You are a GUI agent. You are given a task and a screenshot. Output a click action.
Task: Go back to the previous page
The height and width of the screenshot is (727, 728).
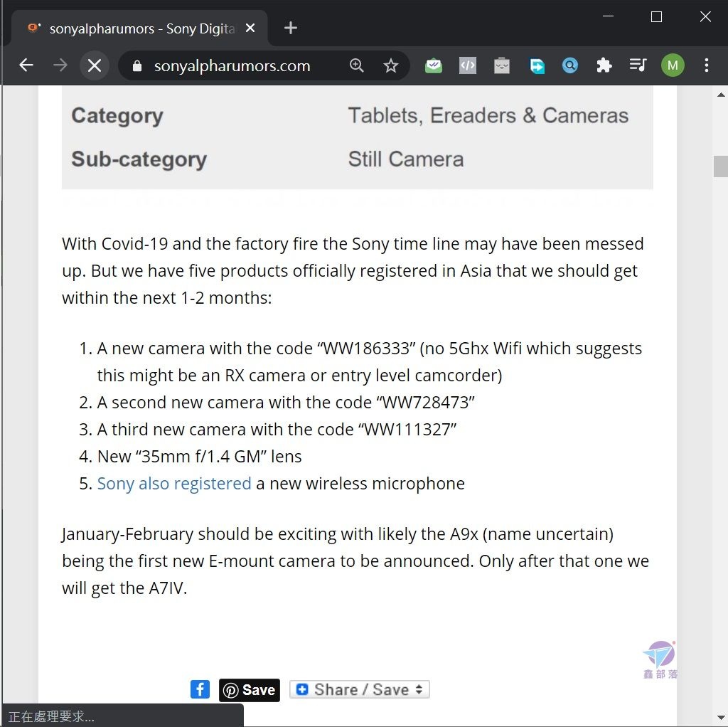26,65
